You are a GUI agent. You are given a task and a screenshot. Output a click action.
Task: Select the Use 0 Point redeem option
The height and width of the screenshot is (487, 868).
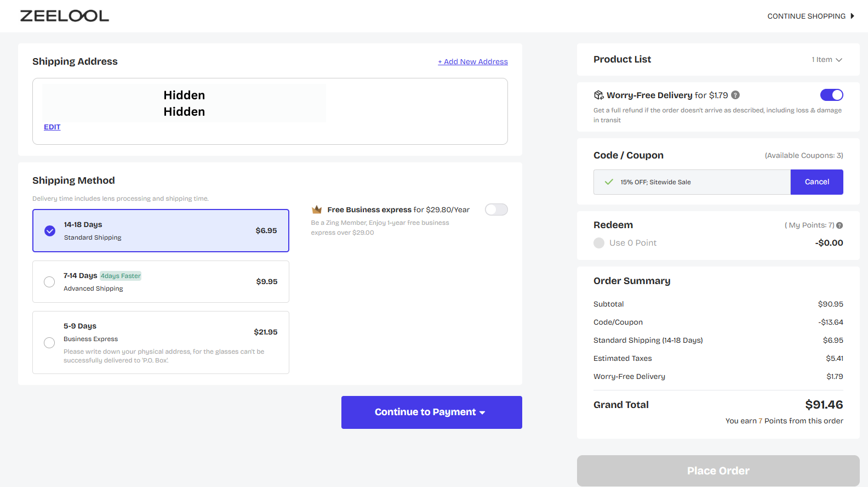pyautogui.click(x=599, y=243)
